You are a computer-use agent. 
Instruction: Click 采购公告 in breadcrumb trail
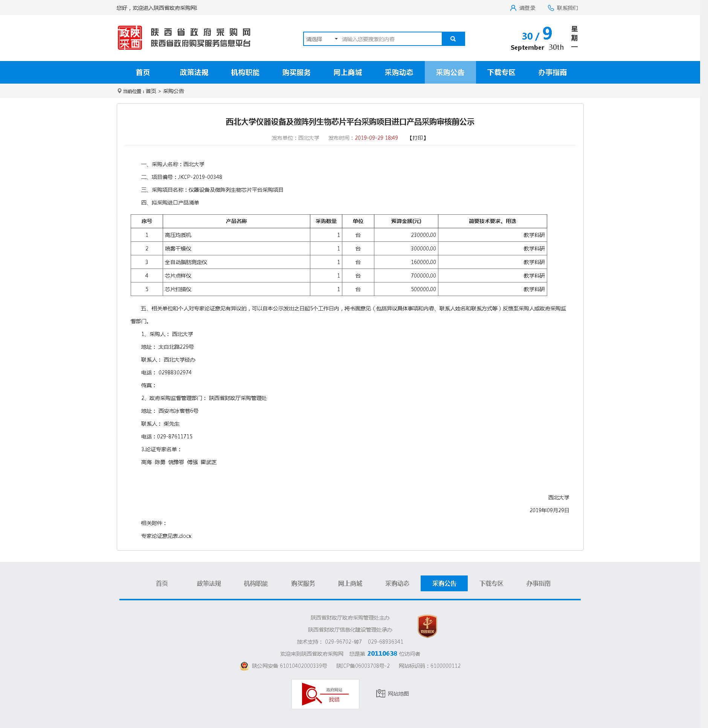pos(174,91)
